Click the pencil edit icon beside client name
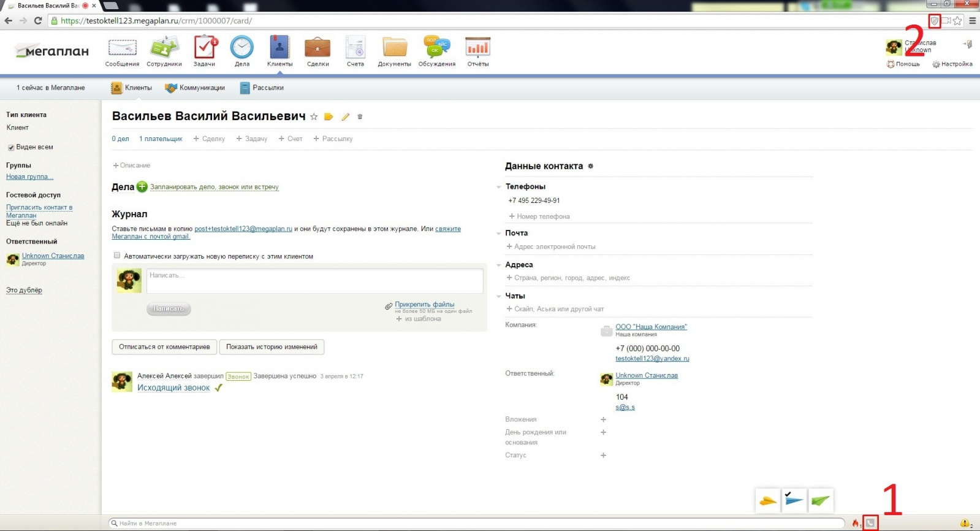The width and height of the screenshot is (980, 531). (x=345, y=117)
